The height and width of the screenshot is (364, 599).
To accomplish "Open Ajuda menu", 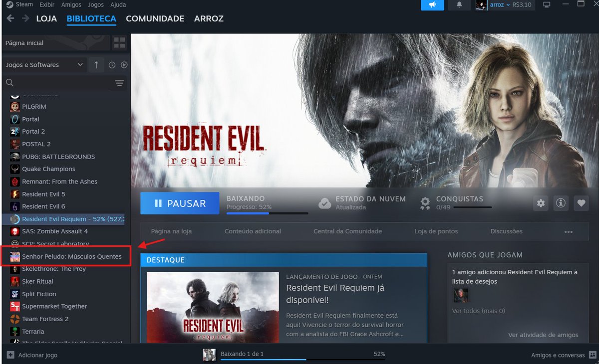I will (x=118, y=4).
